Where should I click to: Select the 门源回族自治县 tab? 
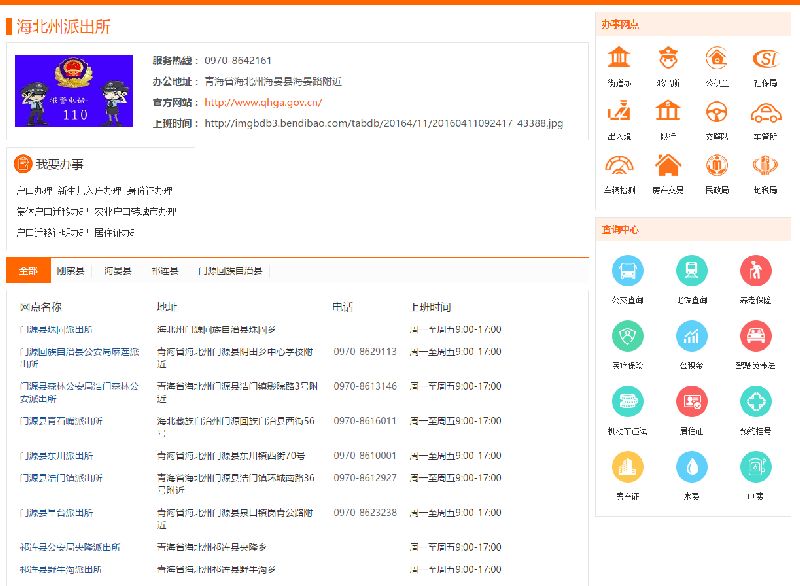(x=230, y=271)
